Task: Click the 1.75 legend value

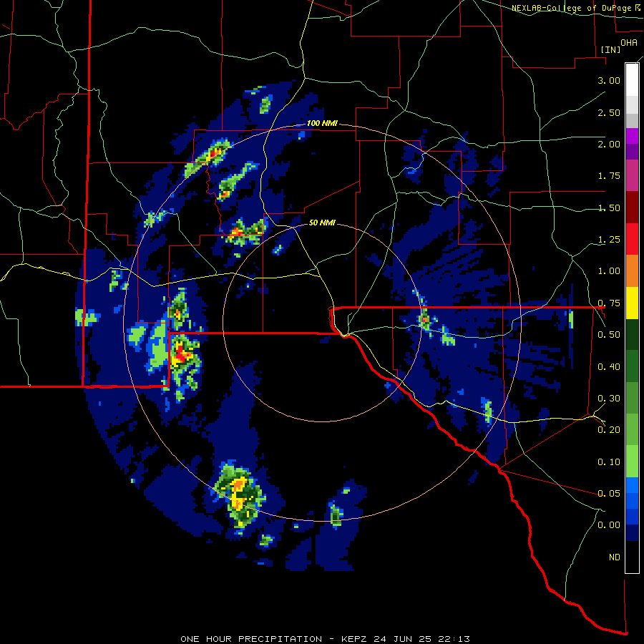Action: point(609,176)
